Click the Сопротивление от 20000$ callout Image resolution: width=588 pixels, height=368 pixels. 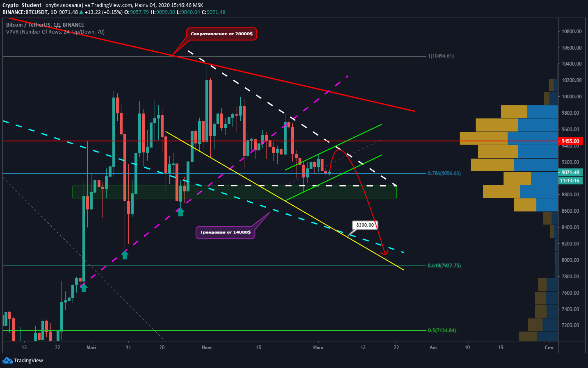[222, 34]
